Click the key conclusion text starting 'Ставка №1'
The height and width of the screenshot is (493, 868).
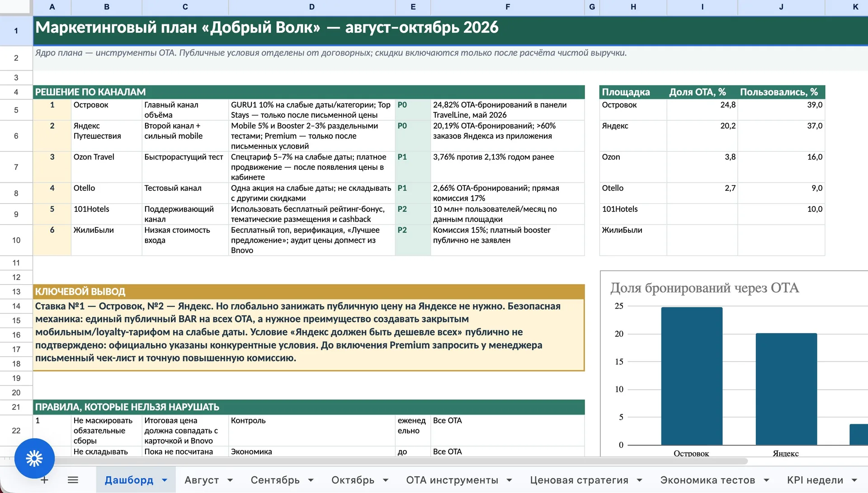tap(309, 334)
